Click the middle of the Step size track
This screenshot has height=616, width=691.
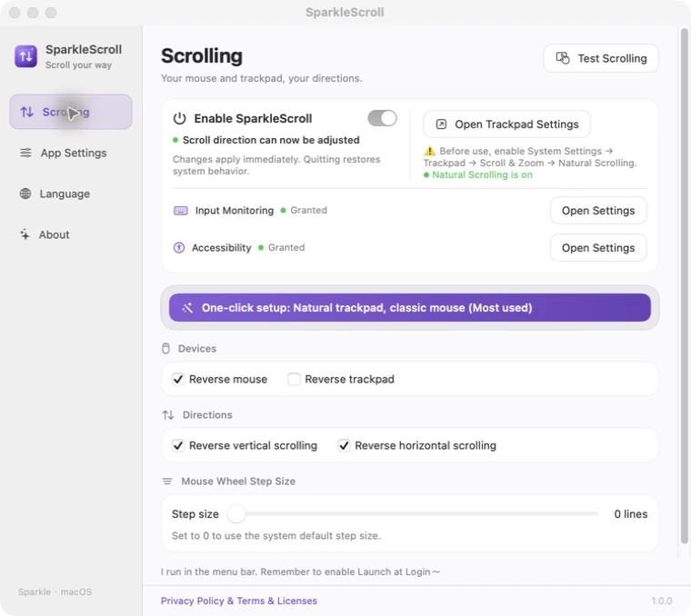click(x=413, y=514)
